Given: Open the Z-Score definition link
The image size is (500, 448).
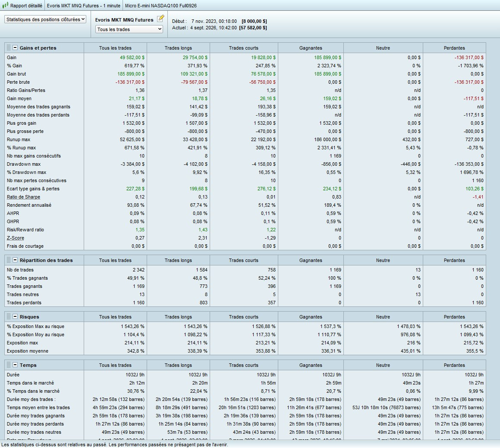Looking at the screenshot, I should [x=15, y=238].
